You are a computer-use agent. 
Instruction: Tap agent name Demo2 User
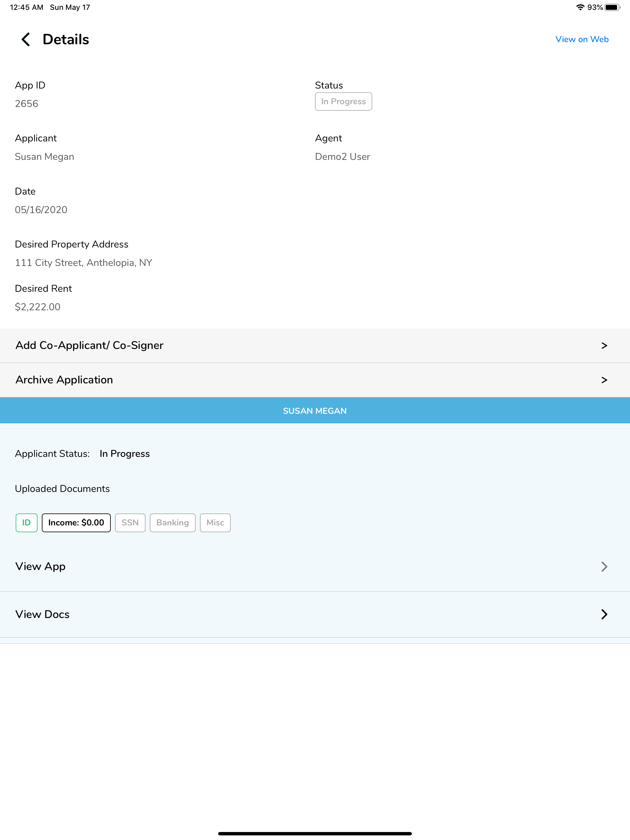(x=342, y=157)
